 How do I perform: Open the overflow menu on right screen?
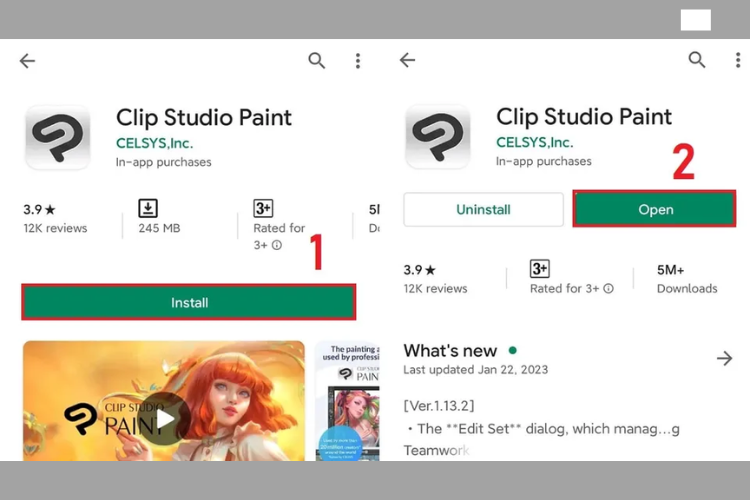click(738, 60)
